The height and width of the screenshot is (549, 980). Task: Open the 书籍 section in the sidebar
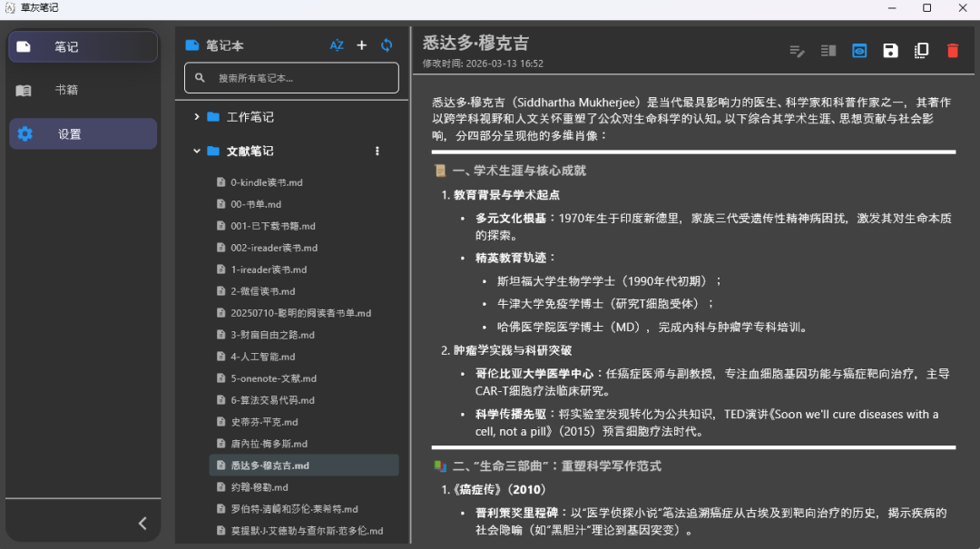click(65, 90)
